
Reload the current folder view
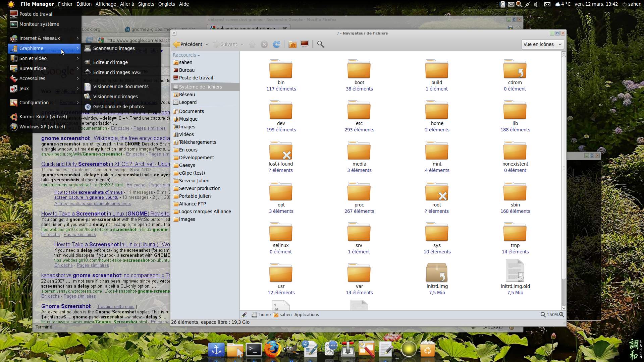(276, 44)
